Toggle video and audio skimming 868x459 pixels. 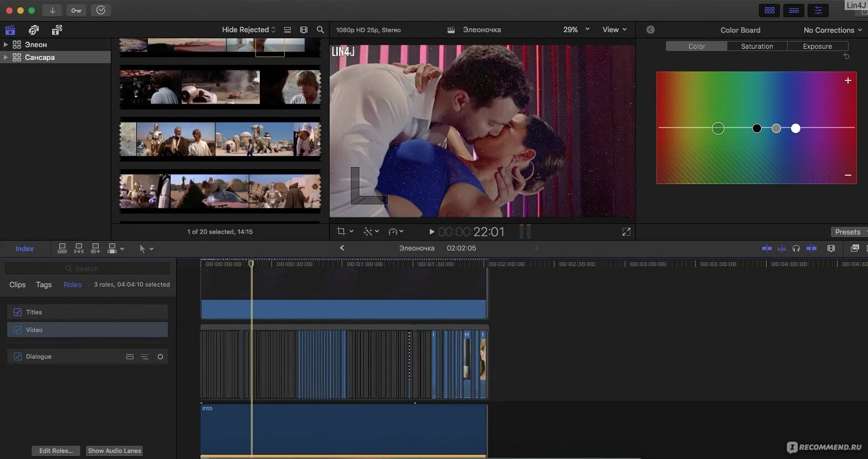pos(767,248)
